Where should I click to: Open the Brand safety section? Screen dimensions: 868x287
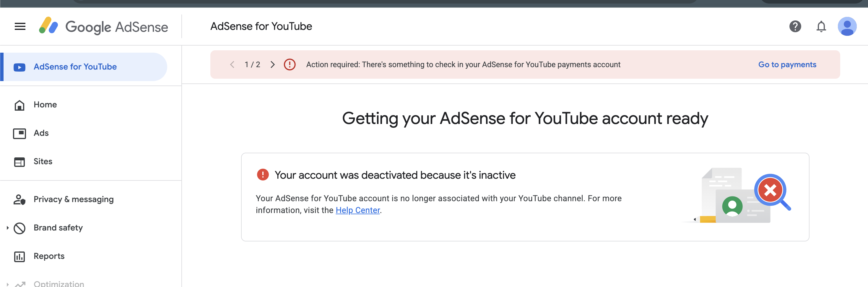pos(58,228)
